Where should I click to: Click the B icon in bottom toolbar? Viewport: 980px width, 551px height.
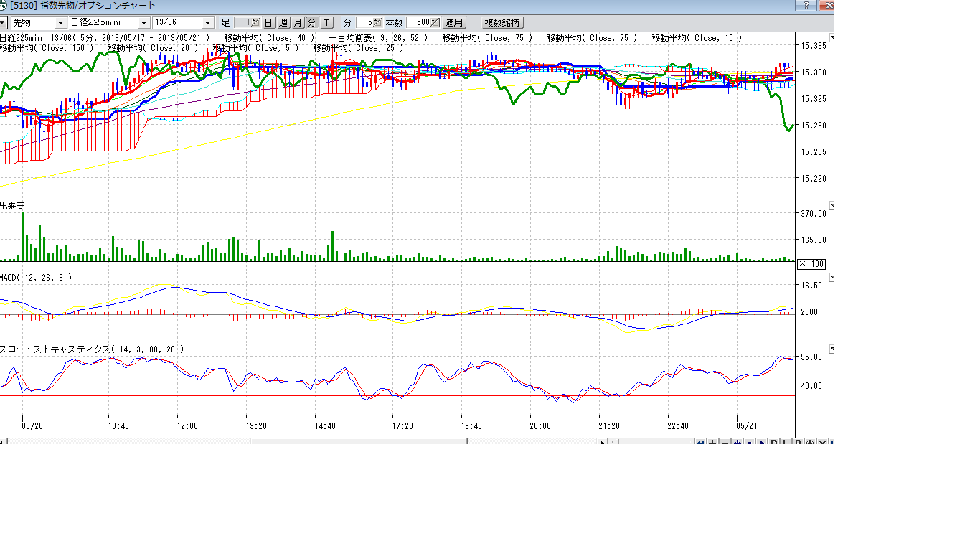[x=798, y=442]
